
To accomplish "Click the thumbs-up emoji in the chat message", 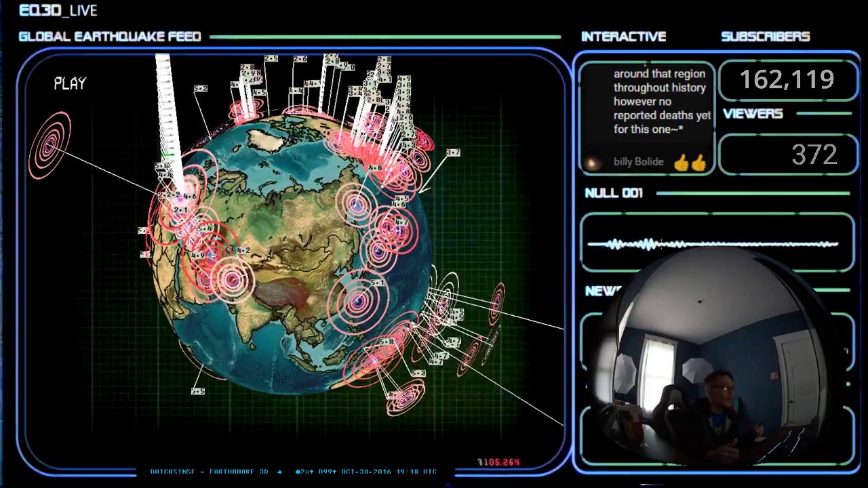I will coord(690,163).
